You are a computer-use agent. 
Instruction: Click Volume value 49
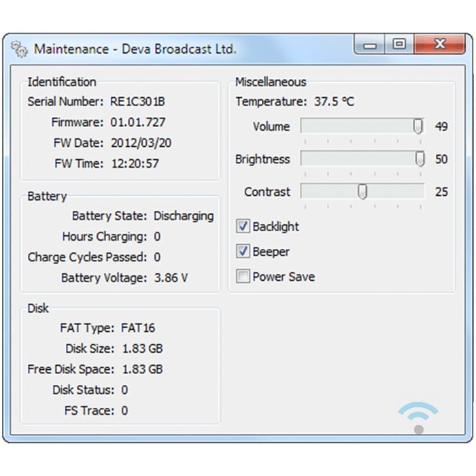441,126
